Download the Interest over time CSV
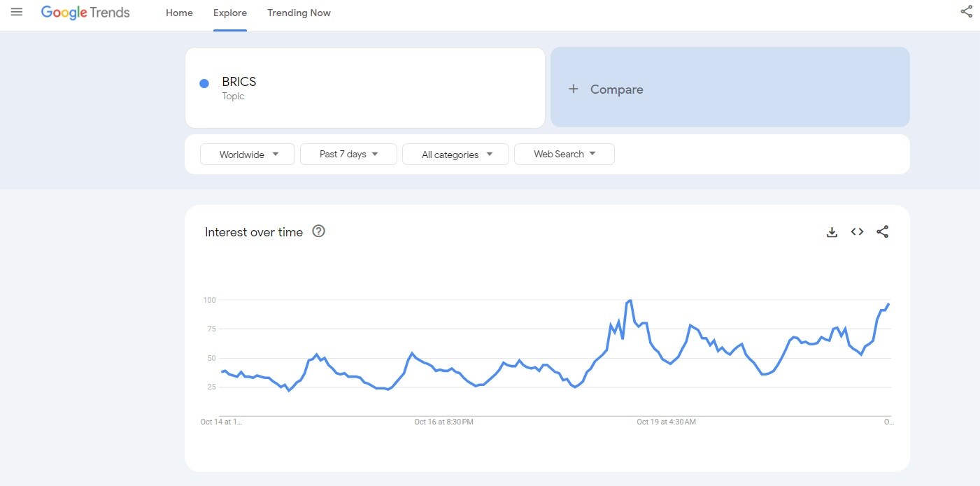 pyautogui.click(x=832, y=232)
